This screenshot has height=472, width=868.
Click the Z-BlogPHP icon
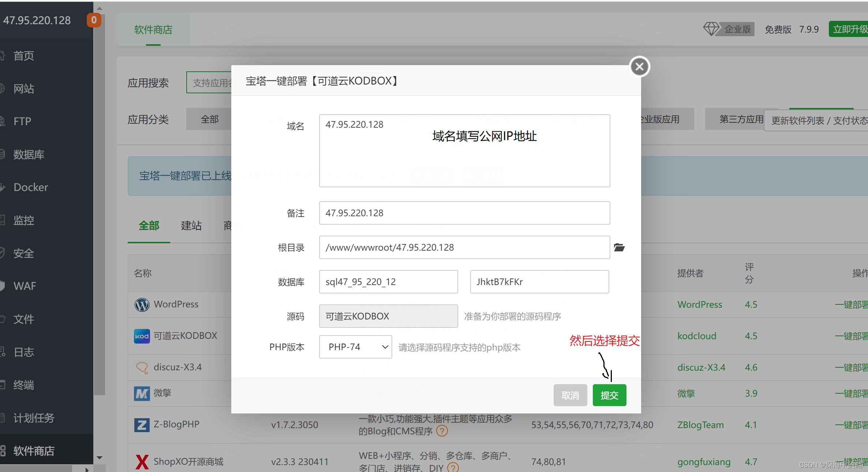click(x=142, y=425)
